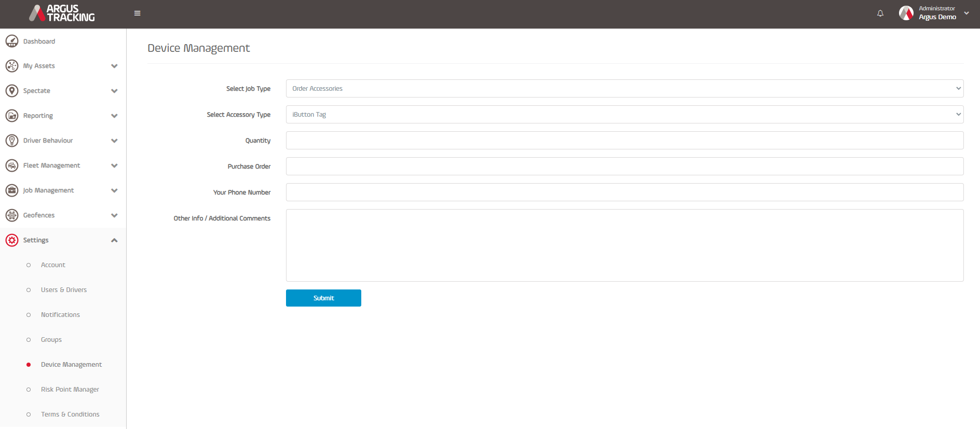This screenshot has height=429, width=980.
Task: Expand the Job Management chevron
Action: [x=114, y=190]
